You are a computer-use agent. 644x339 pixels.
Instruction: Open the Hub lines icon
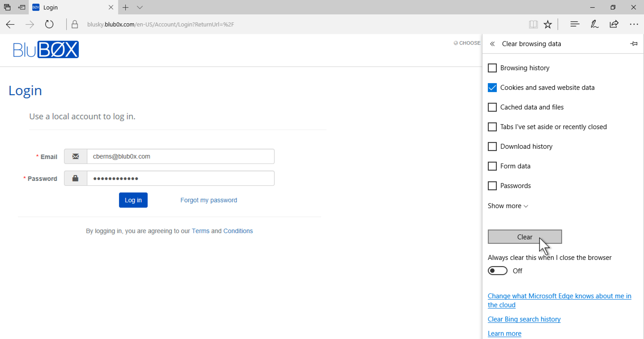point(575,25)
